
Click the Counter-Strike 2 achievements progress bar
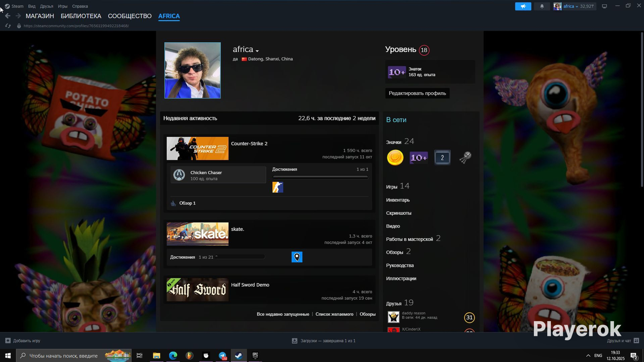click(x=320, y=177)
